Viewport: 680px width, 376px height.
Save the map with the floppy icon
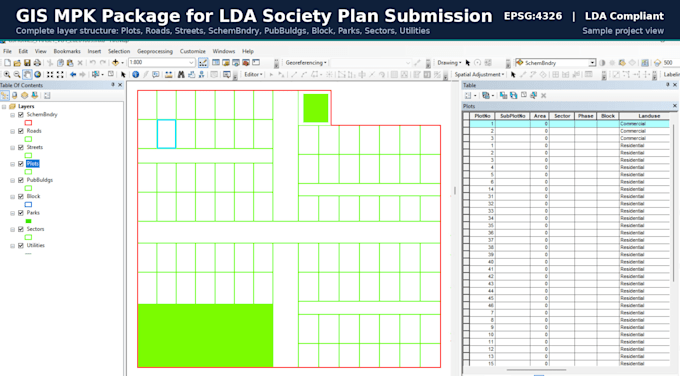point(27,63)
